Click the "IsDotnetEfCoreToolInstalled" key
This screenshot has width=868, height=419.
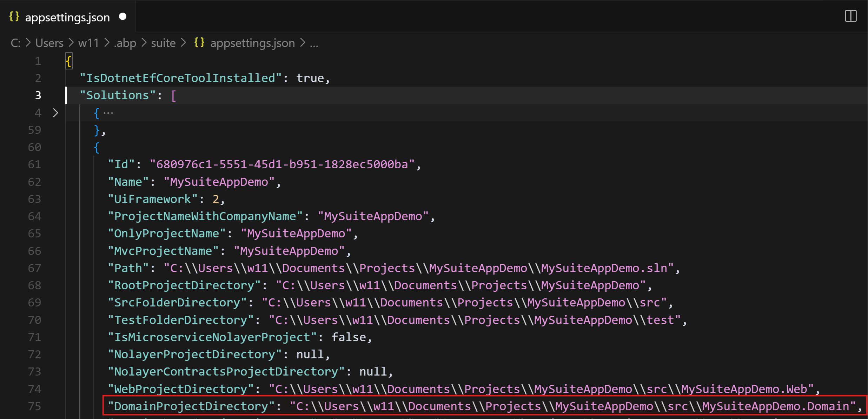click(180, 78)
